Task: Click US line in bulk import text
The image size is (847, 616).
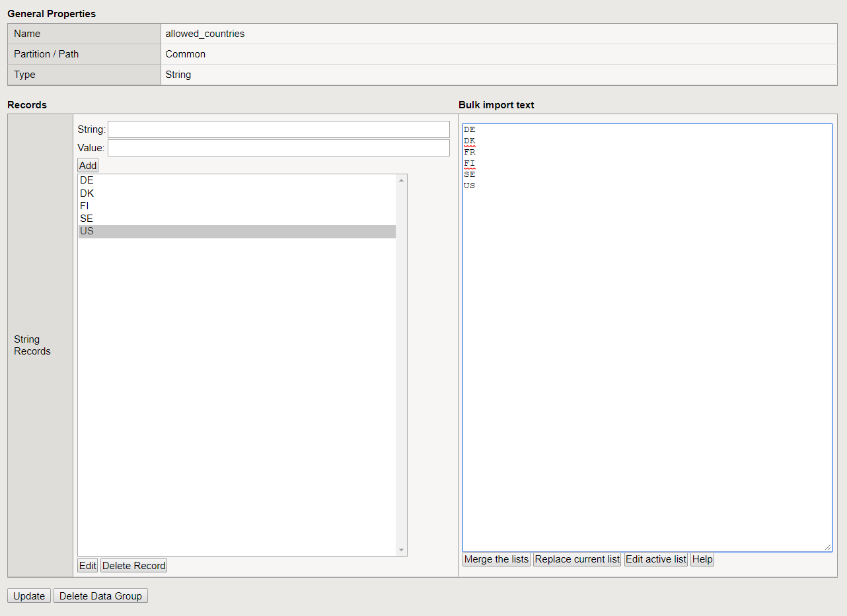Action: click(x=469, y=186)
